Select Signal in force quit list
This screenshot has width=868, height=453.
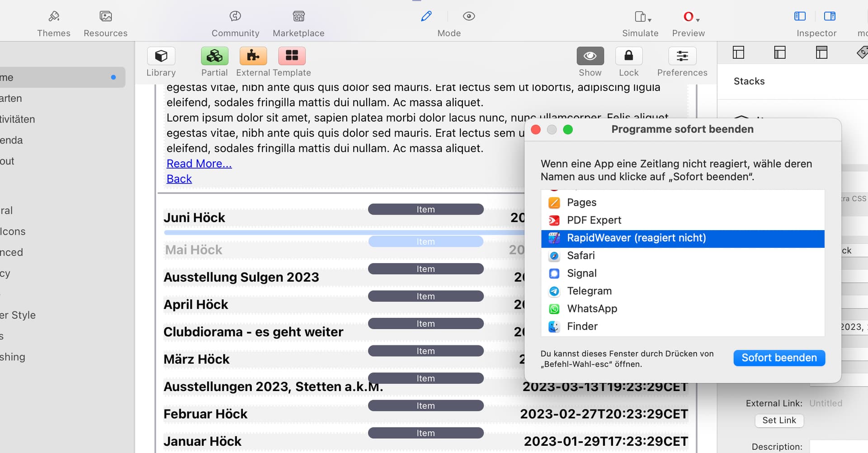683,274
